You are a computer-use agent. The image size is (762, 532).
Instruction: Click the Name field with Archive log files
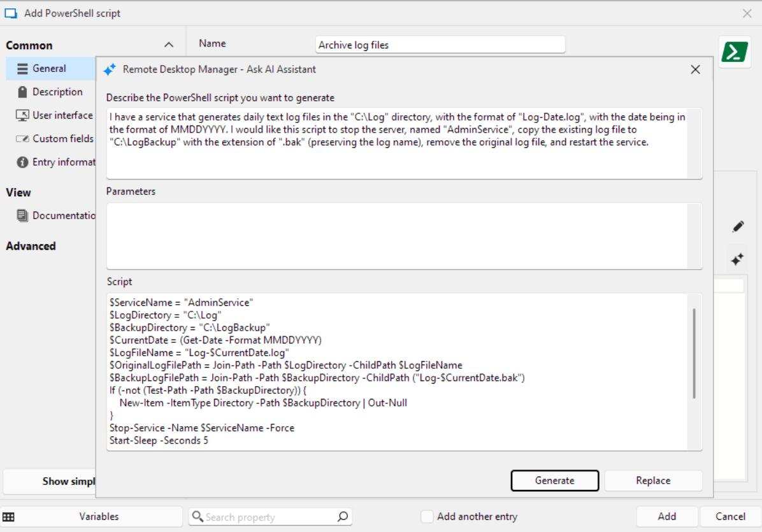440,45
